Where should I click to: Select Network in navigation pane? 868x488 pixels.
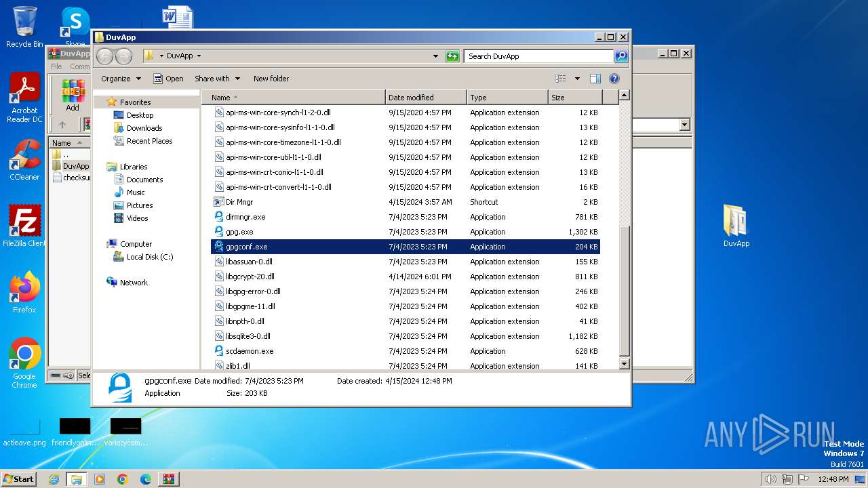click(x=134, y=283)
